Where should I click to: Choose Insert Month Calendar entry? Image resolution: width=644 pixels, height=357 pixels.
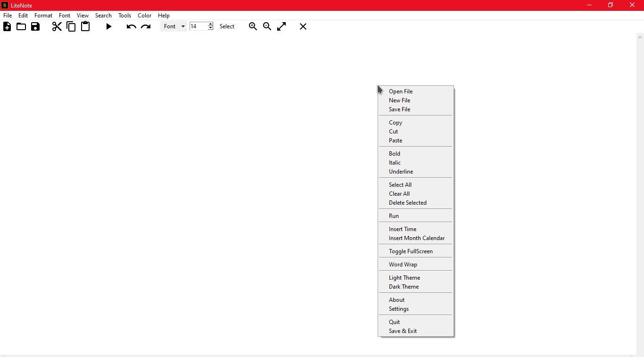click(415, 238)
